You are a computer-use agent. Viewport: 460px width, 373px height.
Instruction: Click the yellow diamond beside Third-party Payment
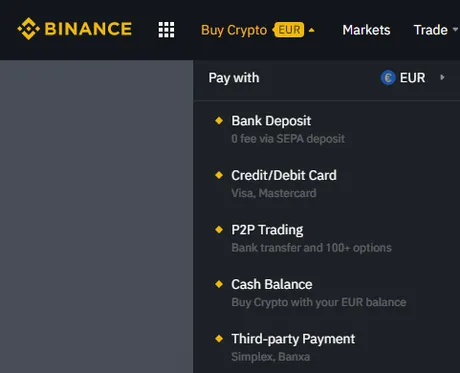point(219,338)
